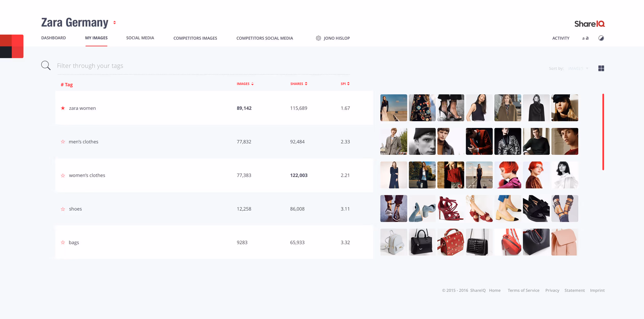Sort by the SPI column arrows
The image size is (644, 319).
[x=348, y=84]
